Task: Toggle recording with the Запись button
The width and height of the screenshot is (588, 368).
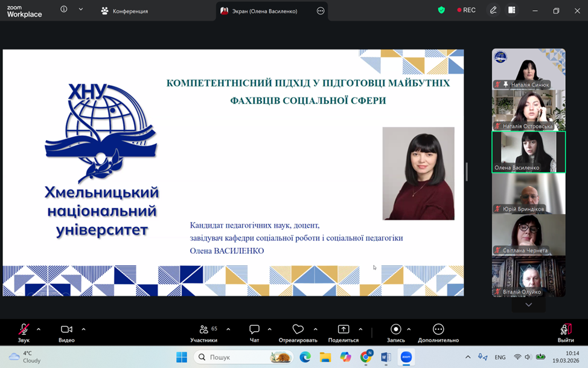Action: (x=395, y=330)
